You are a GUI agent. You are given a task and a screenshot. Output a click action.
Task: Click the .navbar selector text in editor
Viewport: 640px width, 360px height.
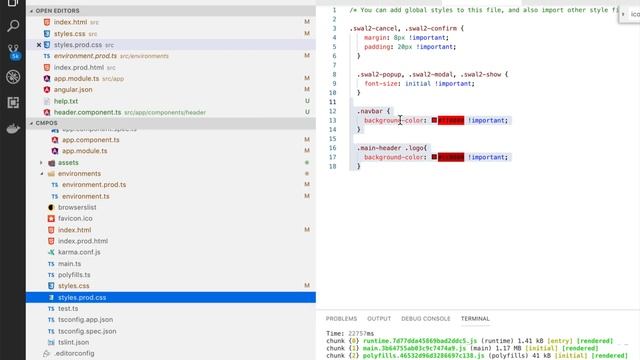[370, 111]
